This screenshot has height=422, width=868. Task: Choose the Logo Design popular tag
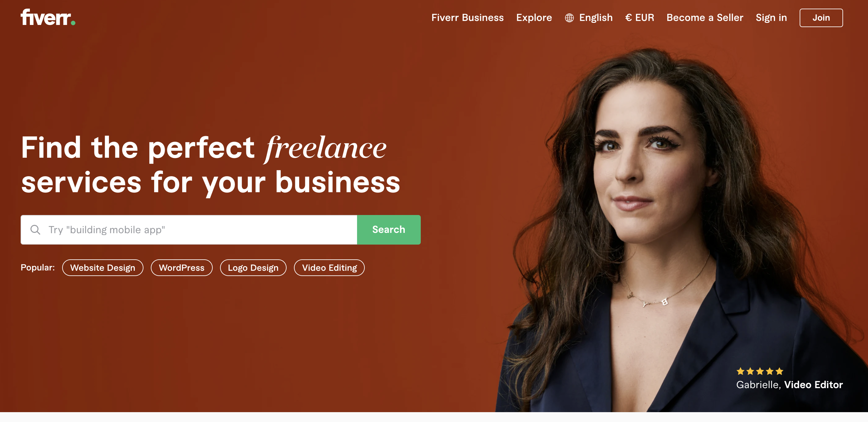(253, 267)
